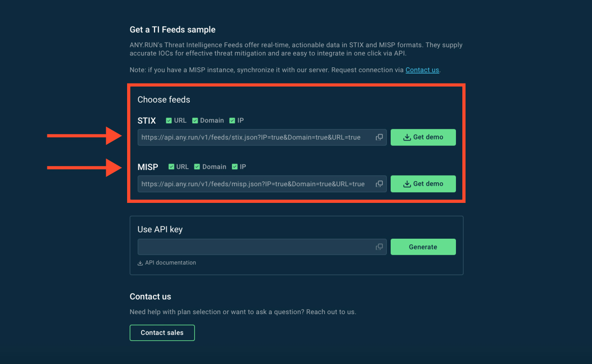
Task: Copy the MISP feed URL
Action: pos(379,184)
